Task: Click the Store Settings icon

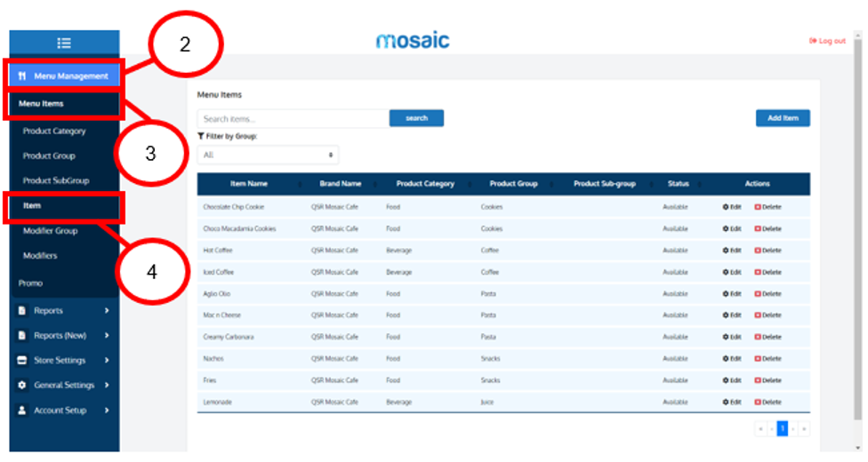Action: (x=22, y=361)
